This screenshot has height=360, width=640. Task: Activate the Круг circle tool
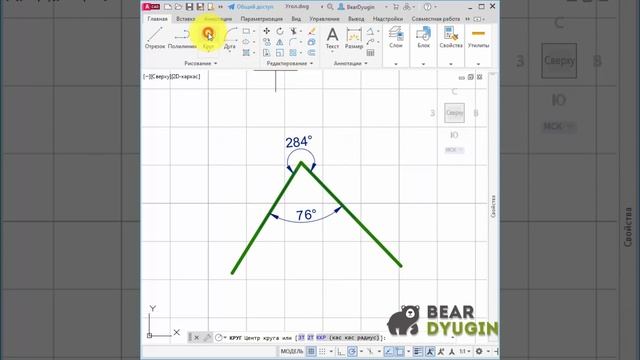pos(208,38)
